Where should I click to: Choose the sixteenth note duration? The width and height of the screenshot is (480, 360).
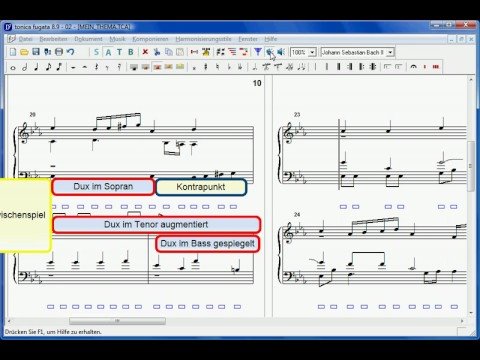coord(59,67)
